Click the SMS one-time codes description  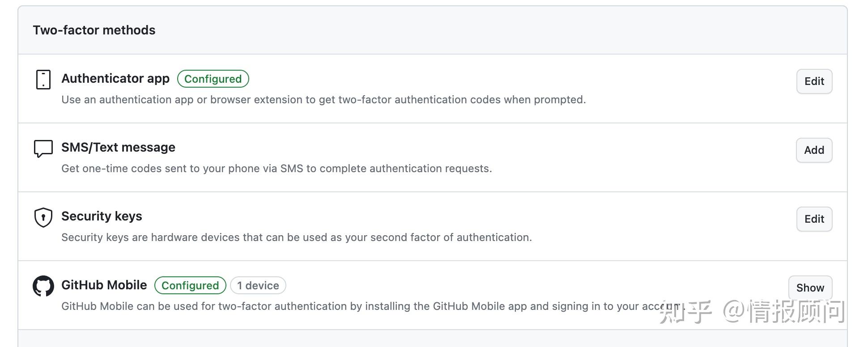(277, 169)
